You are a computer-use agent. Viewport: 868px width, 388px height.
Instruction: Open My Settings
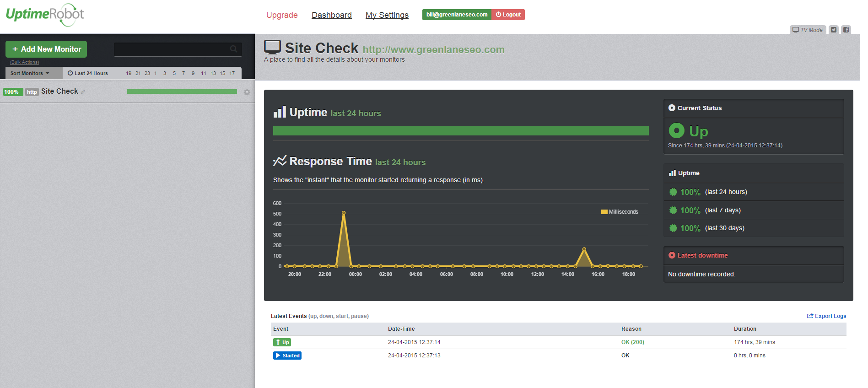point(387,15)
